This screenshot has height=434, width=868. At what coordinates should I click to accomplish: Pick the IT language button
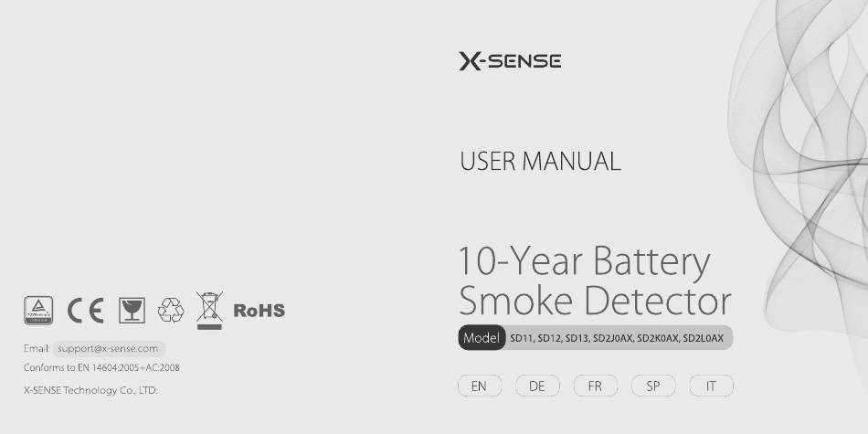tap(712, 386)
